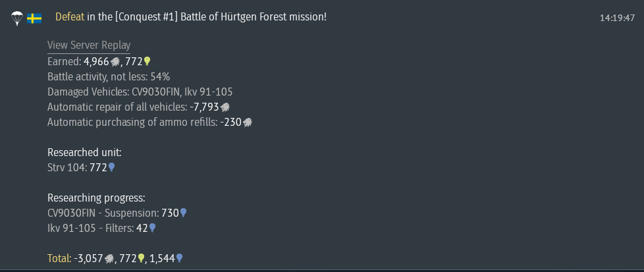Image resolution: width=644 pixels, height=272 pixels.
Task: Open the View Server Replay link
Action: click(89, 45)
